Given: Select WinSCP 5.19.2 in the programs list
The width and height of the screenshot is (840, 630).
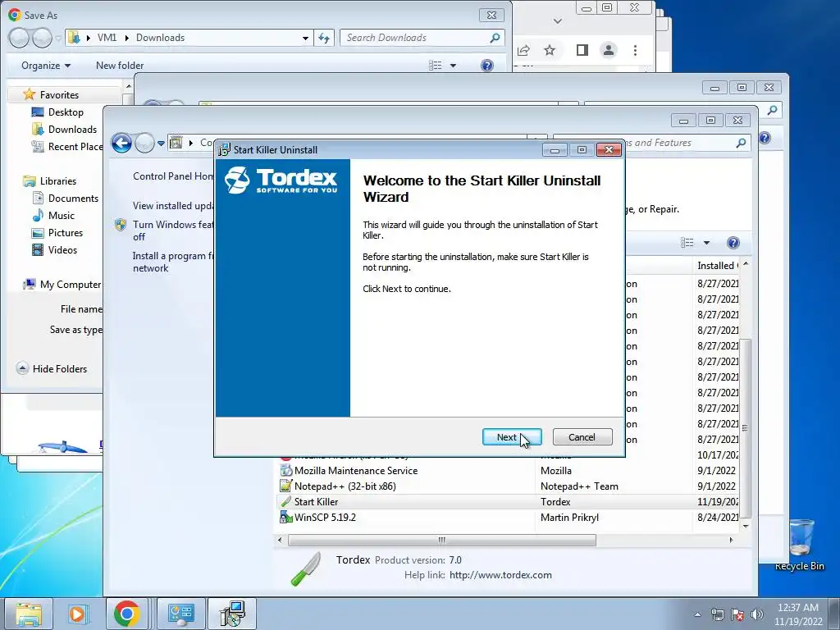Looking at the screenshot, I should point(507,518).
